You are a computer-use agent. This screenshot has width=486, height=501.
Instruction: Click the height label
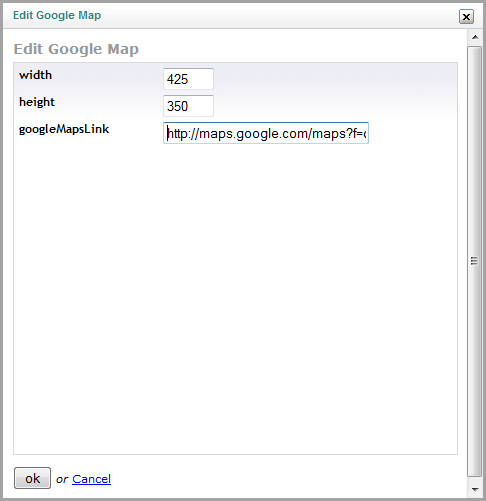(37, 102)
